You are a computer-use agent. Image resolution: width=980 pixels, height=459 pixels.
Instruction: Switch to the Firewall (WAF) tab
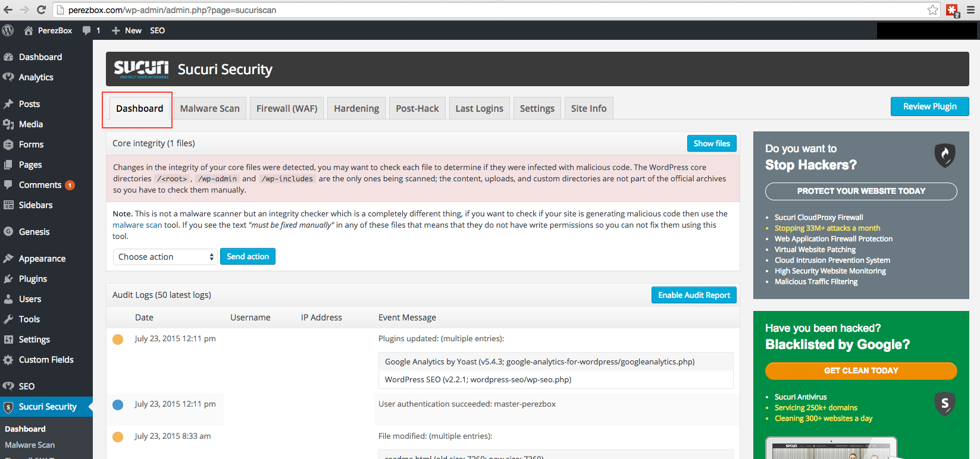287,108
